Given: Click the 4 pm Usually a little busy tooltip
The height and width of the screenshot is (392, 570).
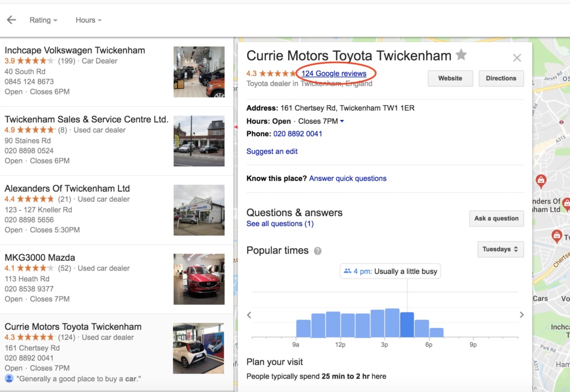Looking at the screenshot, I should point(390,271).
